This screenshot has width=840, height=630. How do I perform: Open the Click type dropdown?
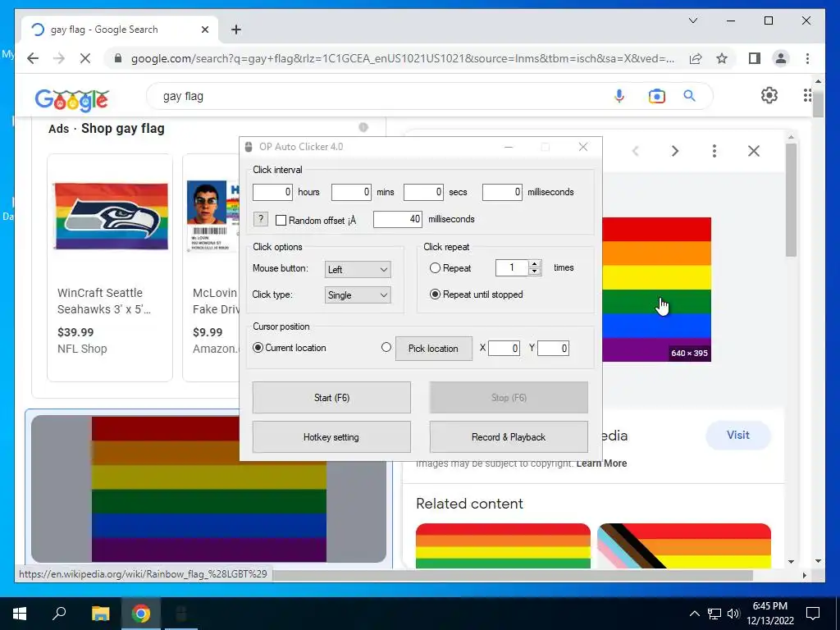click(358, 295)
